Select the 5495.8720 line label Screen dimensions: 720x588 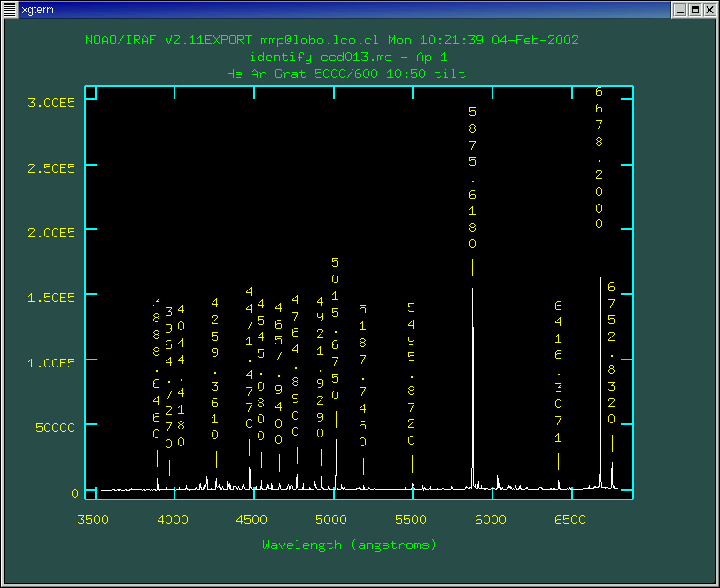[412, 374]
